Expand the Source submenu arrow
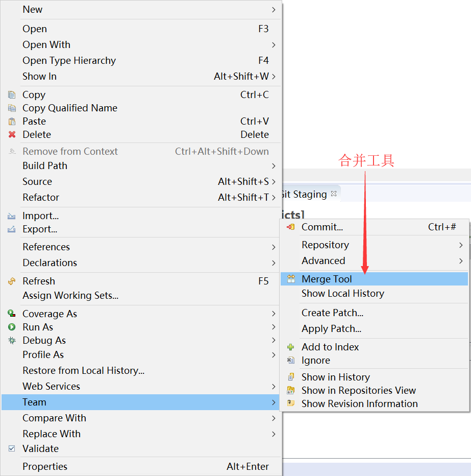471x476 pixels. coord(274,182)
